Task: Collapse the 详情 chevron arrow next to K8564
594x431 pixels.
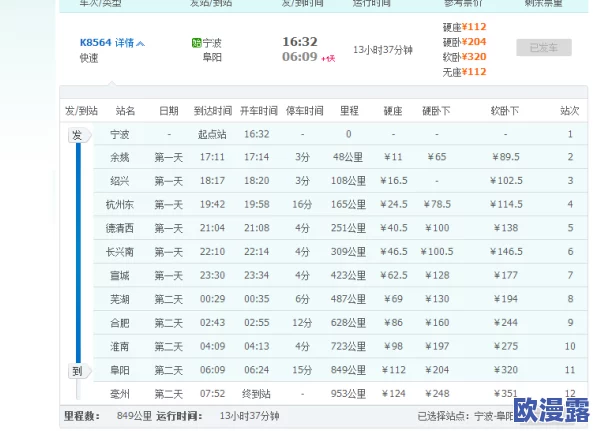Action: (x=141, y=44)
